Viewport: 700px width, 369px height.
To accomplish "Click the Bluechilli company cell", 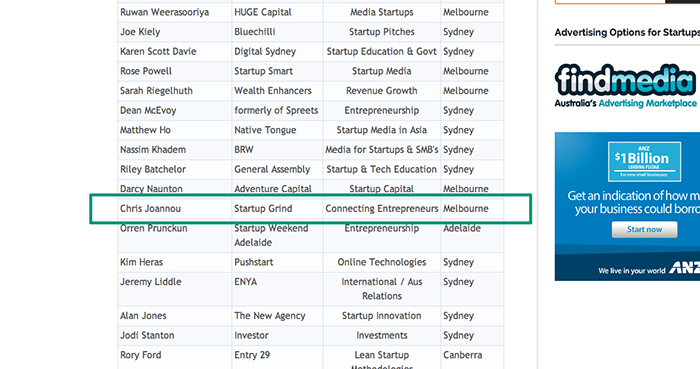I will coord(277,32).
